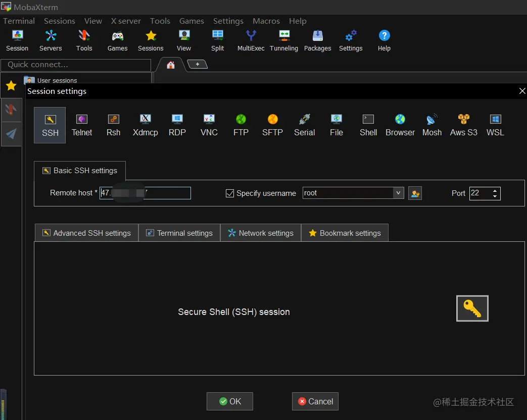Expand the username dropdown arrow
Viewport: 527px width, 420px height.
tap(398, 193)
